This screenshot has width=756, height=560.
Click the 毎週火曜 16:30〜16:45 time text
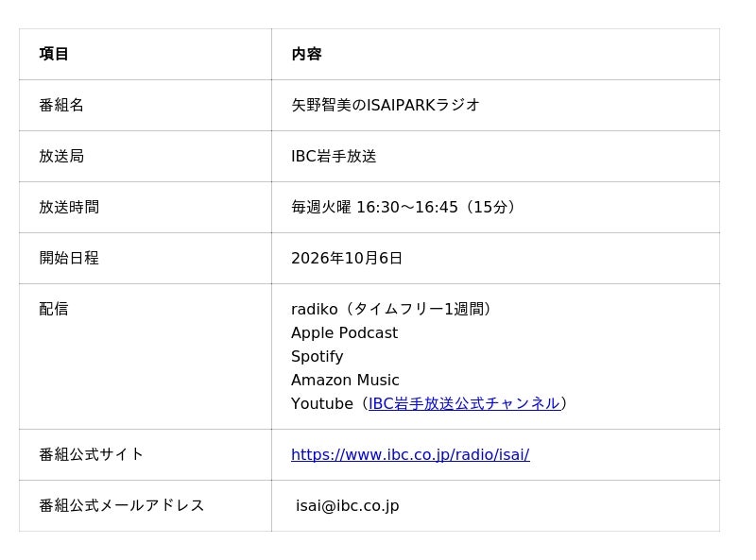374,207
